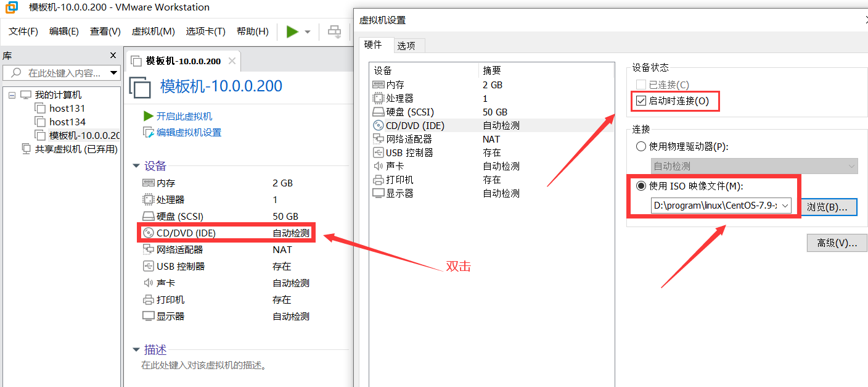Click CD/DVD (IDE) in the main window summary
868x387 pixels.
coord(186,233)
